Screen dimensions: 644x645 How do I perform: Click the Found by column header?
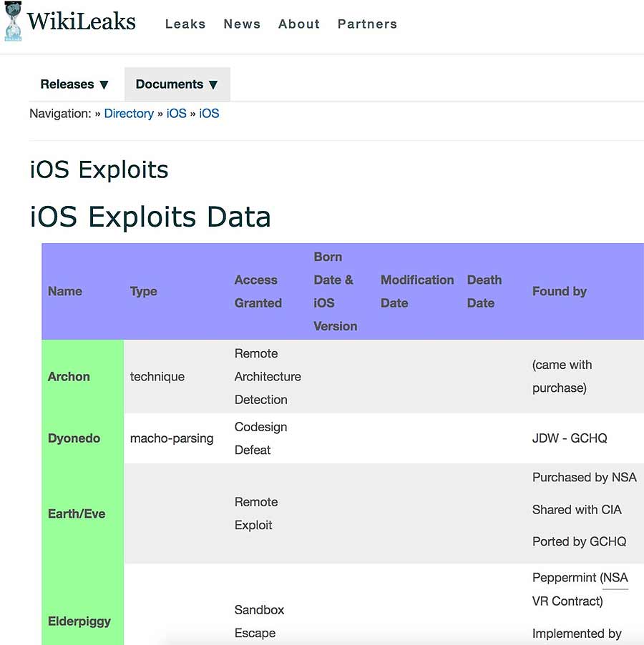(560, 291)
